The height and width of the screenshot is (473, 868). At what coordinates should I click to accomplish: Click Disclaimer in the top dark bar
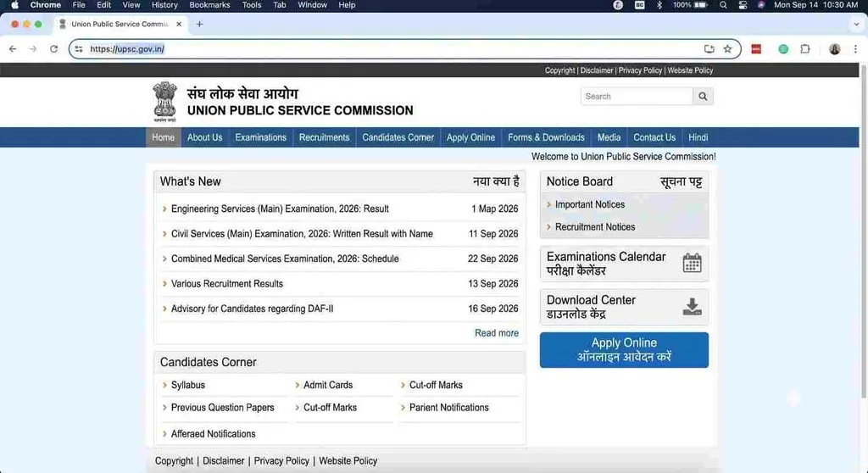tap(596, 70)
